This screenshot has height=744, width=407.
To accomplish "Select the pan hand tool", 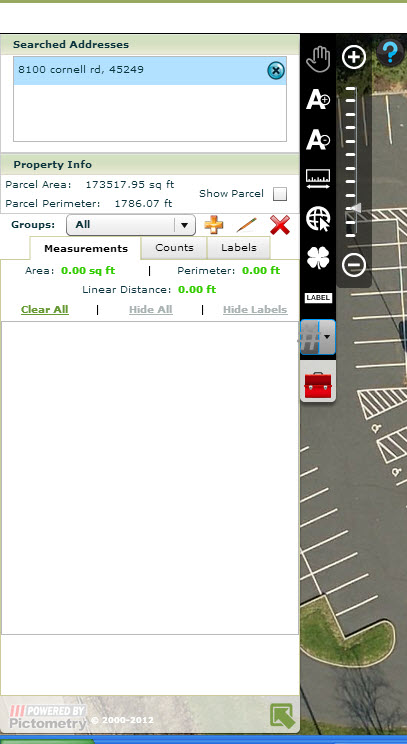I will tap(318, 60).
